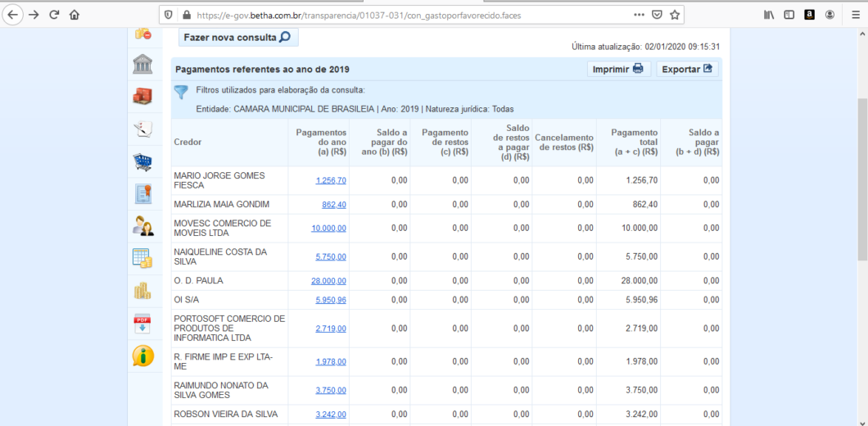Open the yellow information sidebar icon

[142, 356]
